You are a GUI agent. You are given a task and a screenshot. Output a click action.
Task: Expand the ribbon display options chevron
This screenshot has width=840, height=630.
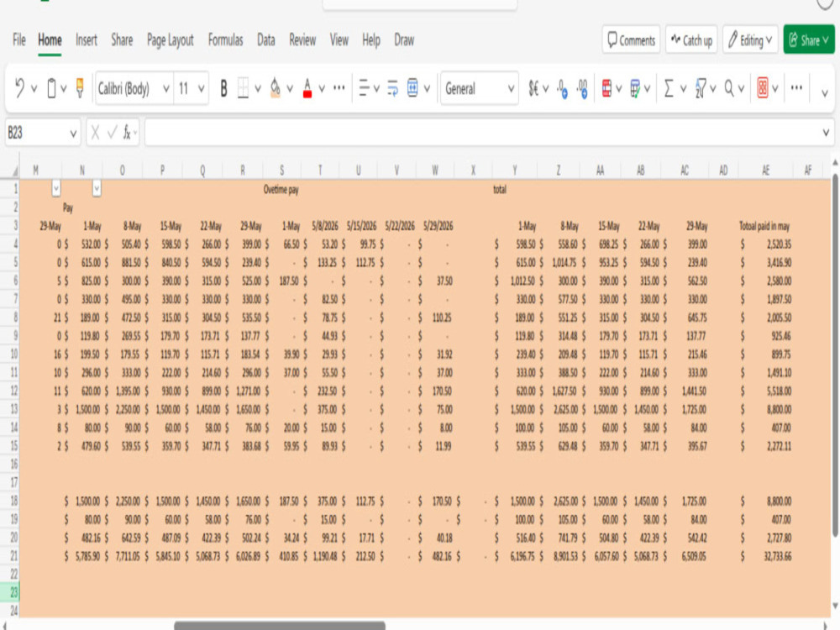pyautogui.click(x=825, y=93)
